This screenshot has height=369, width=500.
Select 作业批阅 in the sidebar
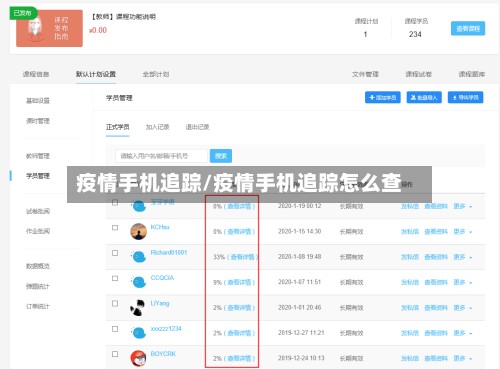point(38,231)
